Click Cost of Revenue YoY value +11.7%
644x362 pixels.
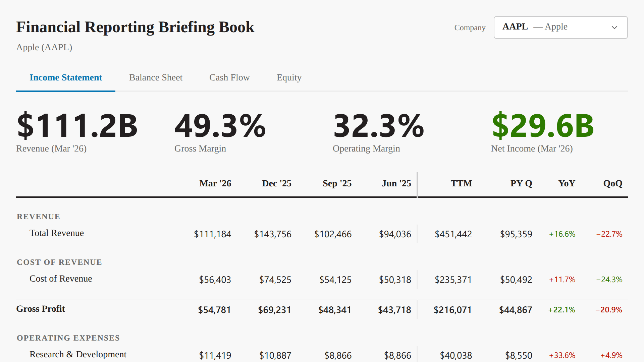[x=562, y=280]
